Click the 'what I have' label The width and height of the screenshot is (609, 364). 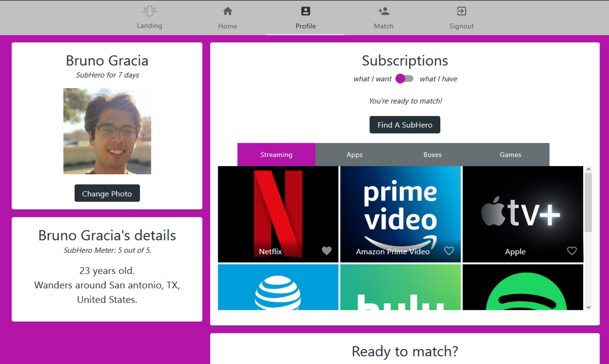[x=438, y=79]
